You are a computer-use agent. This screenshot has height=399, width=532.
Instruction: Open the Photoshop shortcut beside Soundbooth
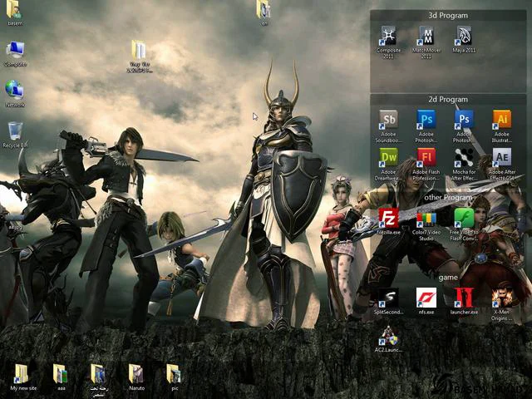[426, 126]
